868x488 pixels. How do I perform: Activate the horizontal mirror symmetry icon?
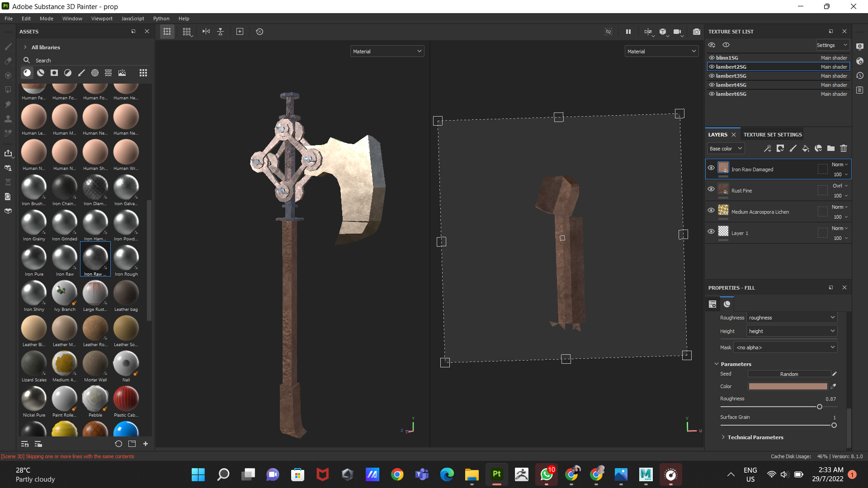[206, 32]
